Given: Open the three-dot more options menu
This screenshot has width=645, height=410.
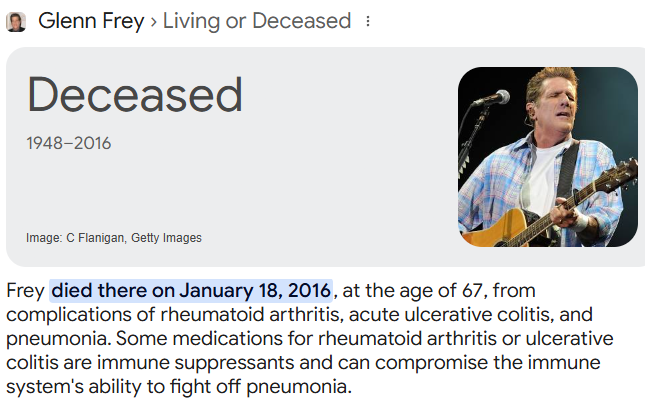Looking at the screenshot, I should pyautogui.click(x=368, y=21).
